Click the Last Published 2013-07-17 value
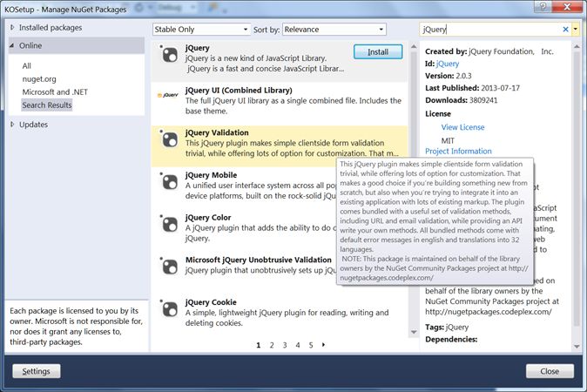The image size is (587, 392). pyautogui.click(x=500, y=88)
